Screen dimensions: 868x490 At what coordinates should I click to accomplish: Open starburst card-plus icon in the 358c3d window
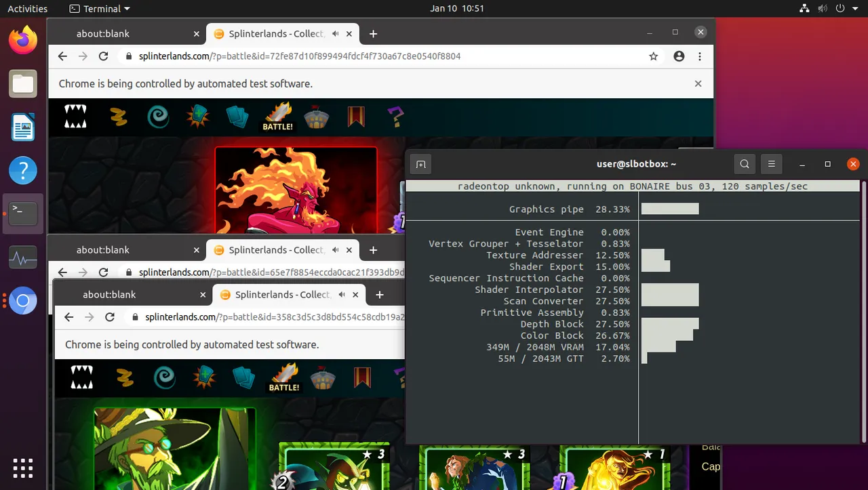coord(204,377)
